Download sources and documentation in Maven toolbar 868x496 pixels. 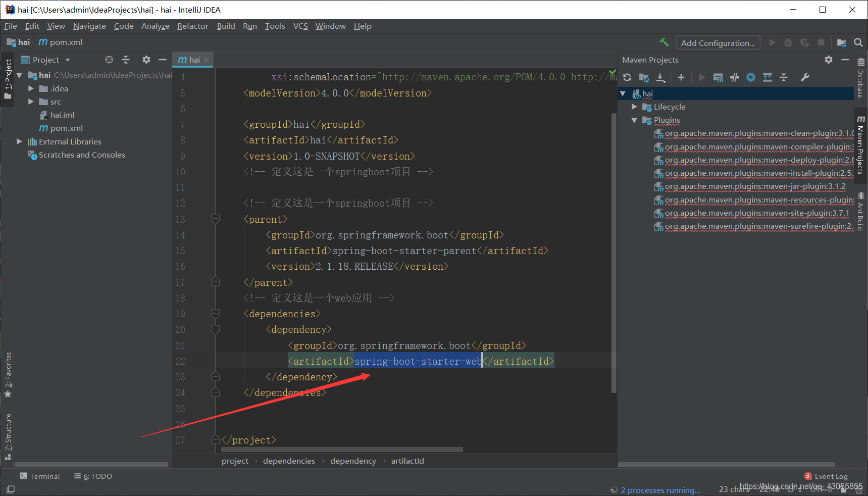pos(660,77)
